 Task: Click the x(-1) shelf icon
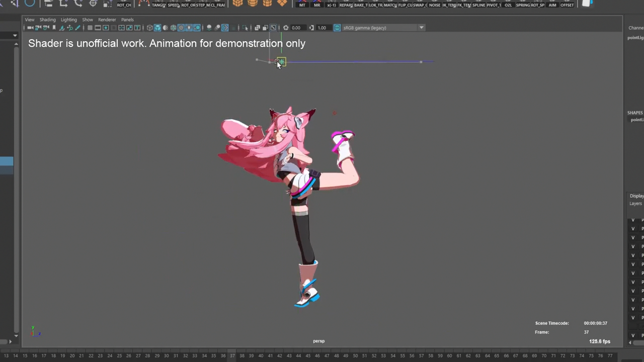click(x=332, y=4)
